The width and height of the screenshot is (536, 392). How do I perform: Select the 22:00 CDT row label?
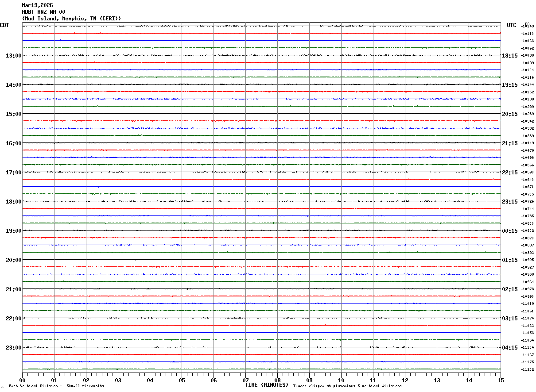tap(13, 319)
